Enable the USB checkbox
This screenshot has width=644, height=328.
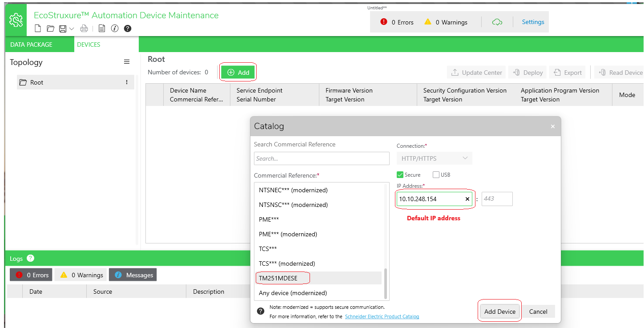(x=436, y=174)
